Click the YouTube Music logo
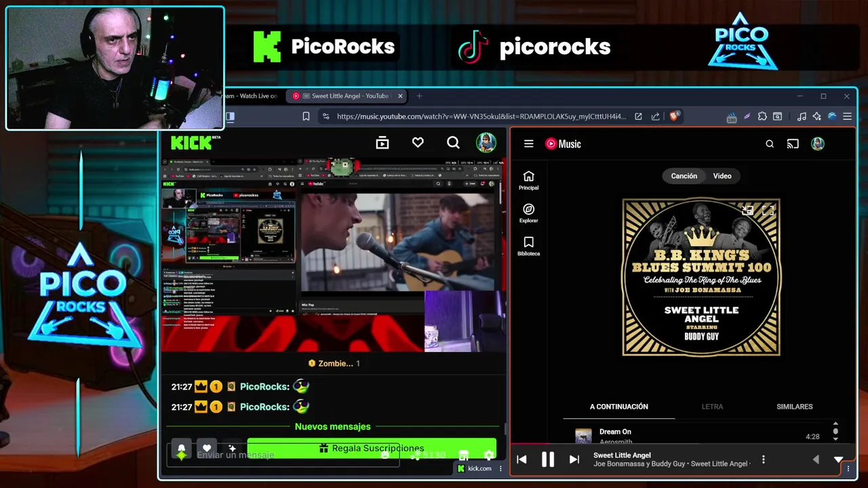The width and height of the screenshot is (868, 488). pyautogui.click(x=564, y=144)
